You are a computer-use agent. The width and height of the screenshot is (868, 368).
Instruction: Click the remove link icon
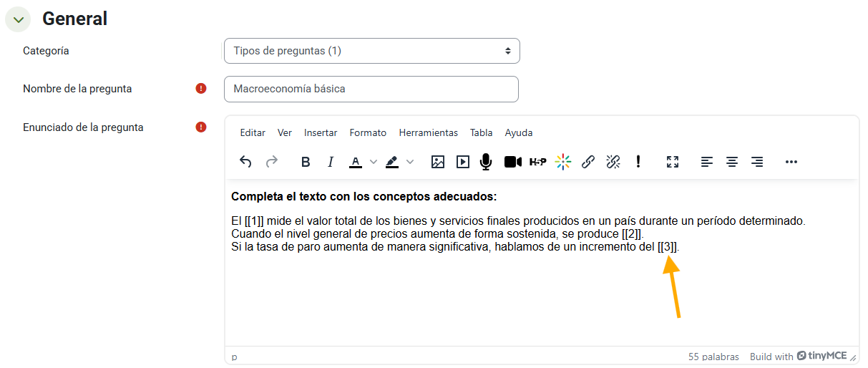pyautogui.click(x=613, y=162)
